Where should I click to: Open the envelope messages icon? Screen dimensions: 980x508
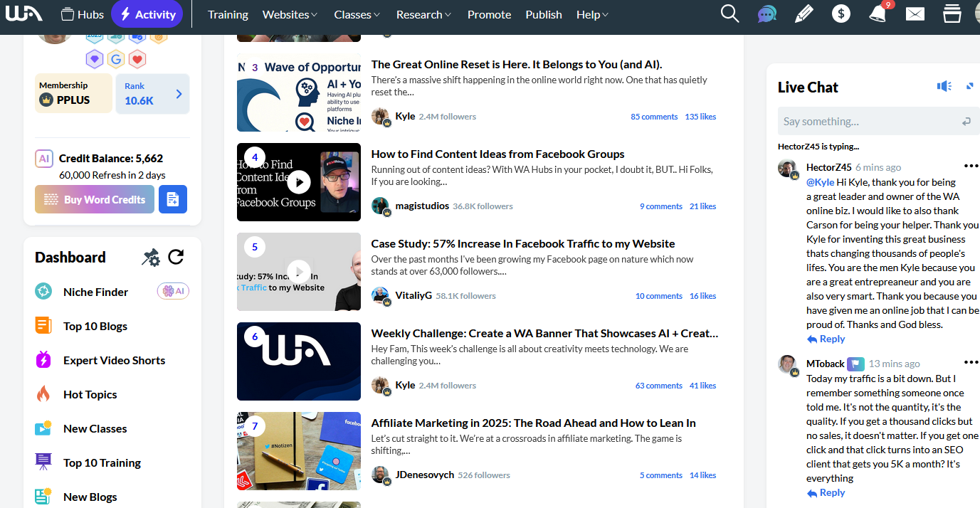[915, 14]
